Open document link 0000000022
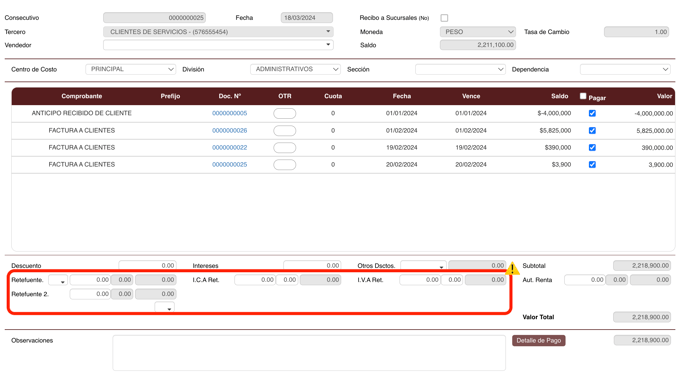688x379 pixels. tap(229, 147)
